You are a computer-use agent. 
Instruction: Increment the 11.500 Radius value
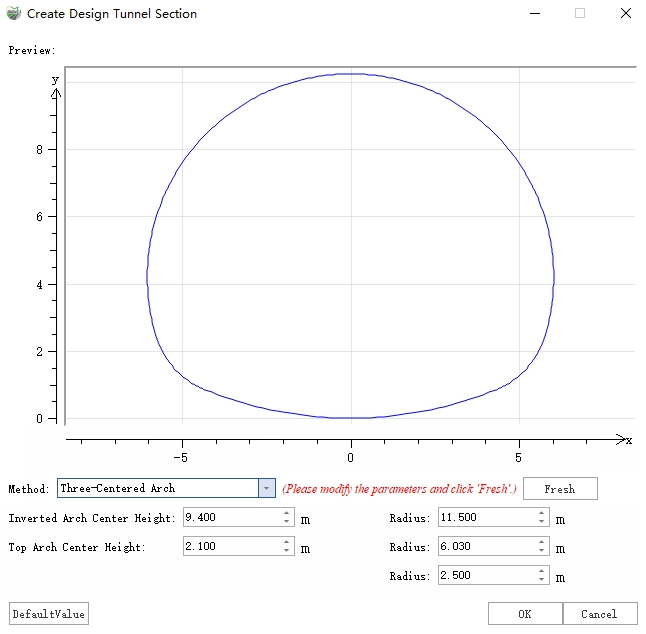click(x=542, y=514)
